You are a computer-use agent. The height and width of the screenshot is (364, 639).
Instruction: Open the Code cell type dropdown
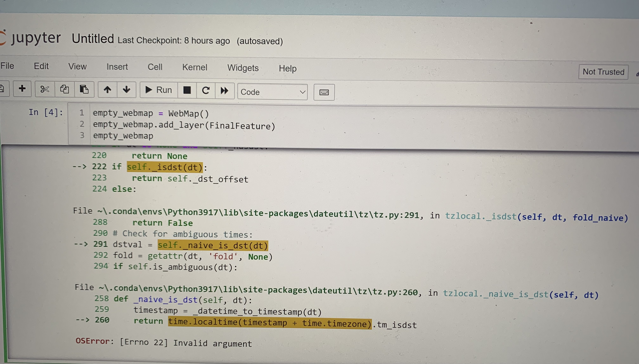pos(272,92)
